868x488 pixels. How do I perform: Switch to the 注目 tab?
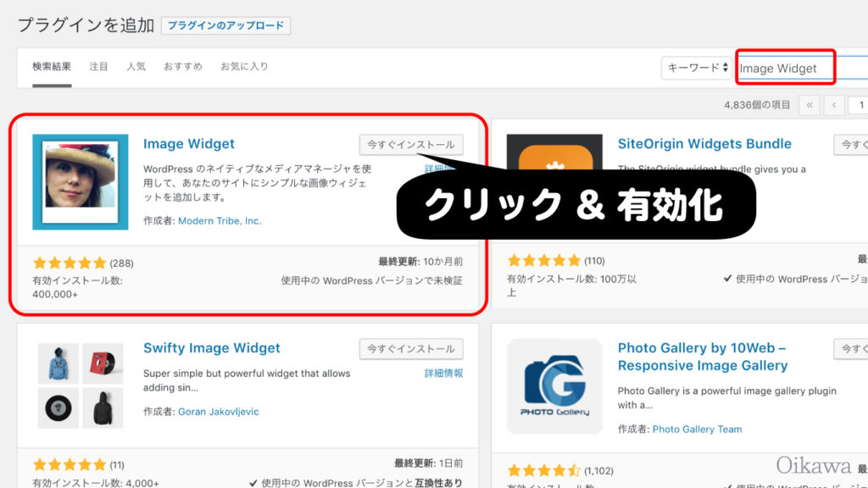pyautogui.click(x=98, y=66)
